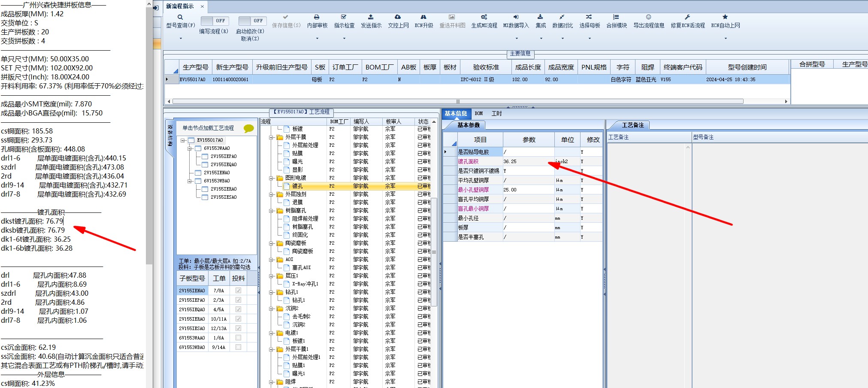
Task: Click the 生产型号 column header
Action: click(195, 67)
